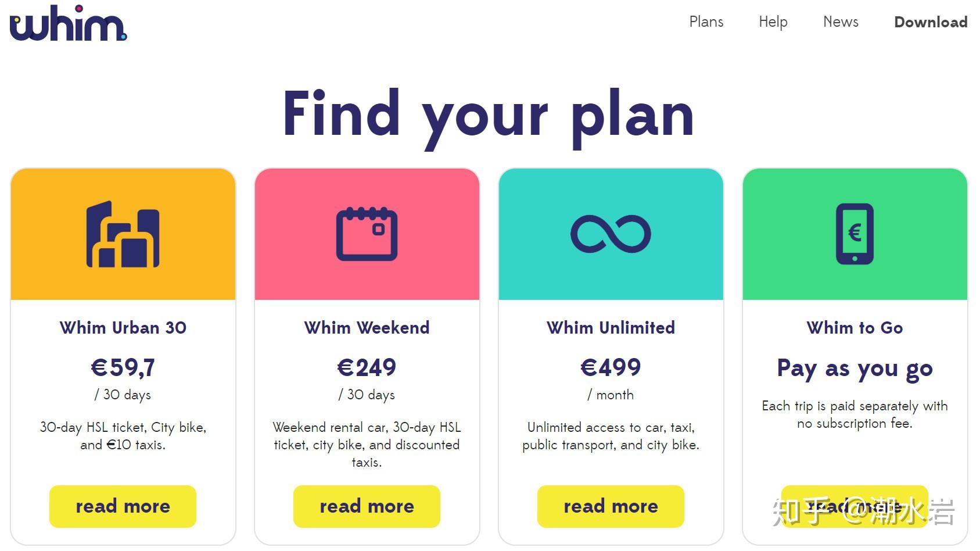Read more about Whim Unlimited
980x551 pixels.
[611, 506]
